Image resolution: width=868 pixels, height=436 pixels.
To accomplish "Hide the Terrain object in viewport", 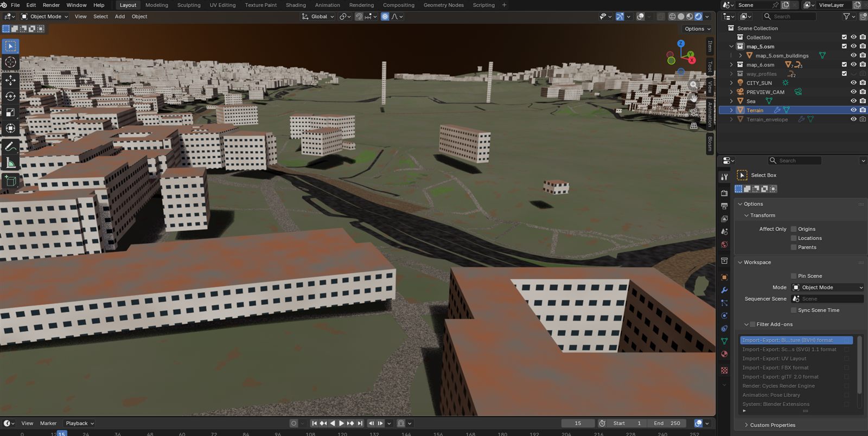I will pos(853,110).
